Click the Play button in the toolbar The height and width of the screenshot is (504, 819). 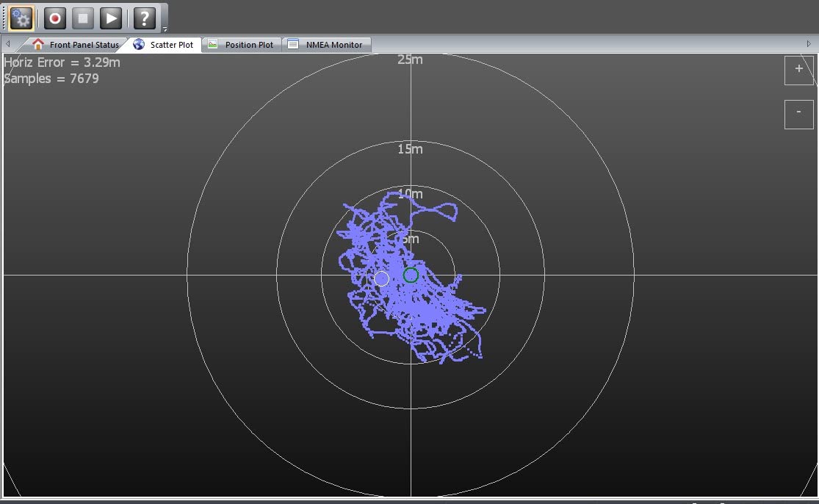point(110,18)
